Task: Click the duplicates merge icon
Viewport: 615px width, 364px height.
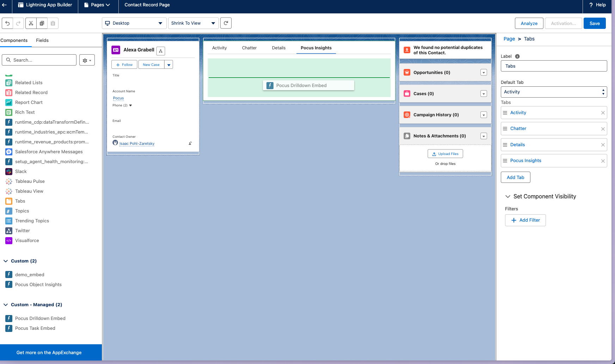Action: [x=407, y=50]
